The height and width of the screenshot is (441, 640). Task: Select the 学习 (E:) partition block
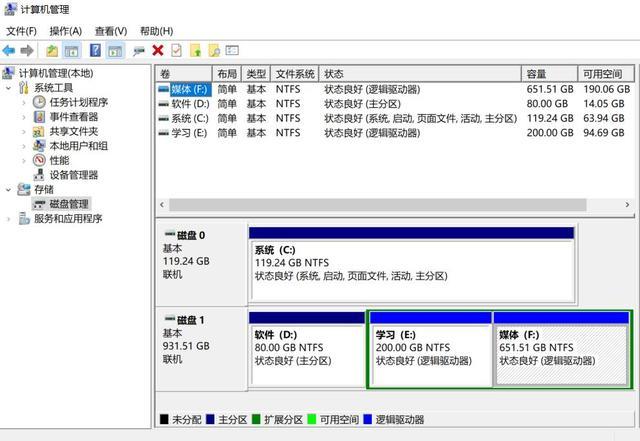point(430,350)
